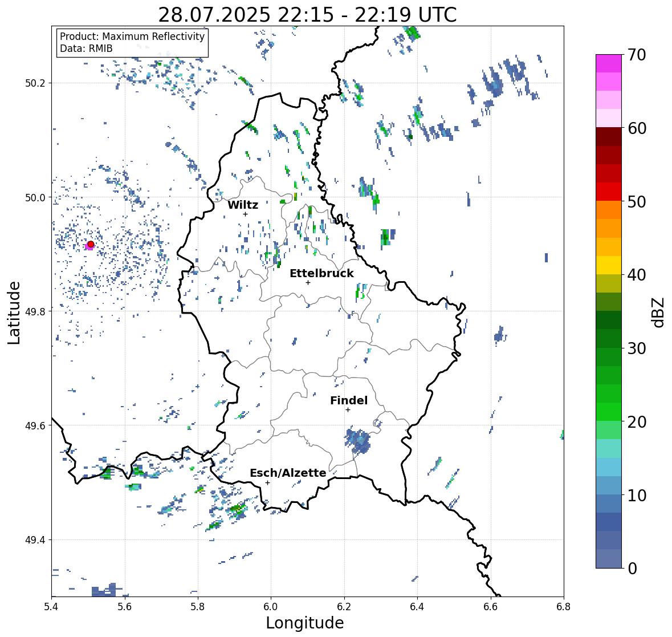Click the 6.0 longitude tick label
This screenshot has height=637, width=672.
click(x=271, y=607)
